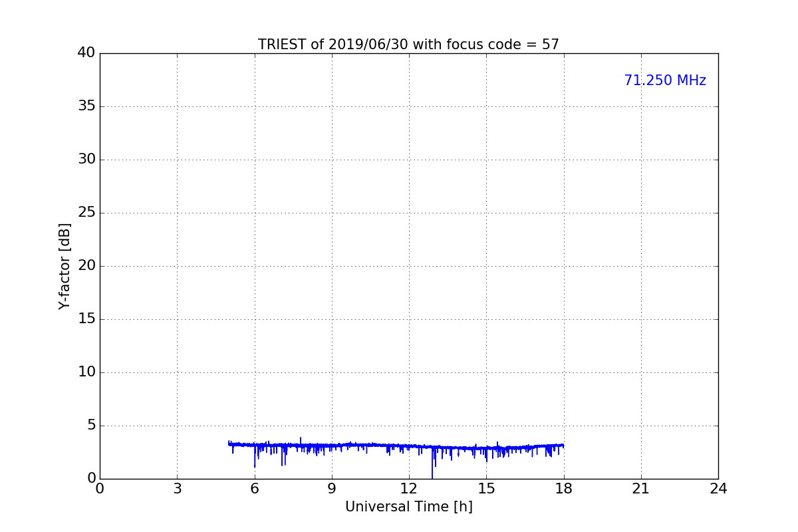Click the x-axis tick label '21'
Viewport: 798px width, 532px height.
click(641, 489)
